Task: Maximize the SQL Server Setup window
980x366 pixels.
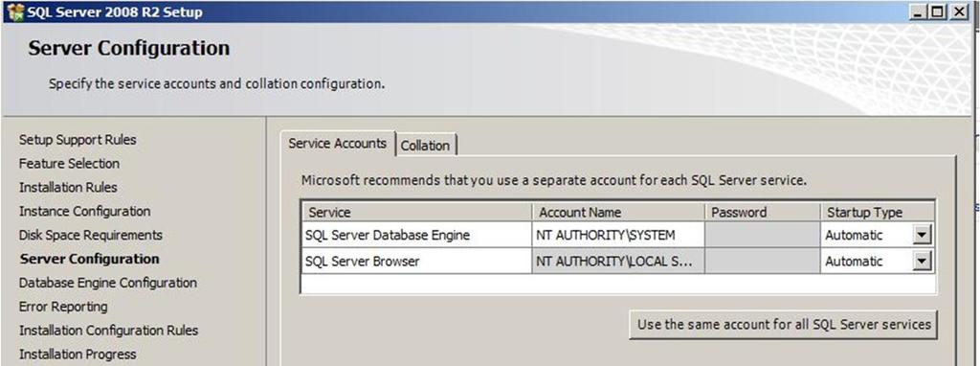Action: 938,11
